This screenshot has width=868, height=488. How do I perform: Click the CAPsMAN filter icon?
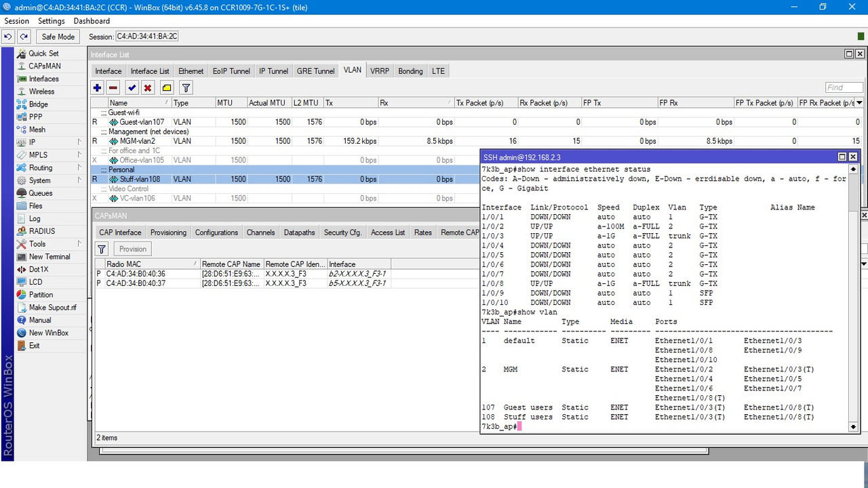pos(102,249)
